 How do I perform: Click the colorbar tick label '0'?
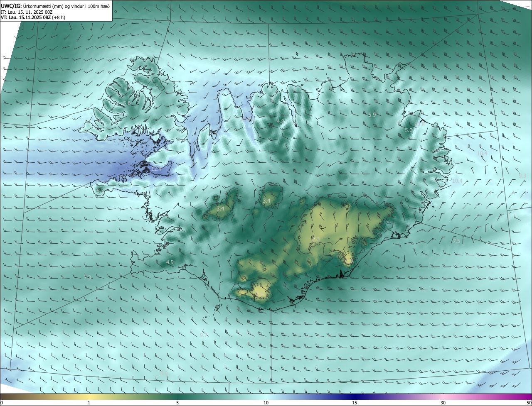click(x=2, y=403)
